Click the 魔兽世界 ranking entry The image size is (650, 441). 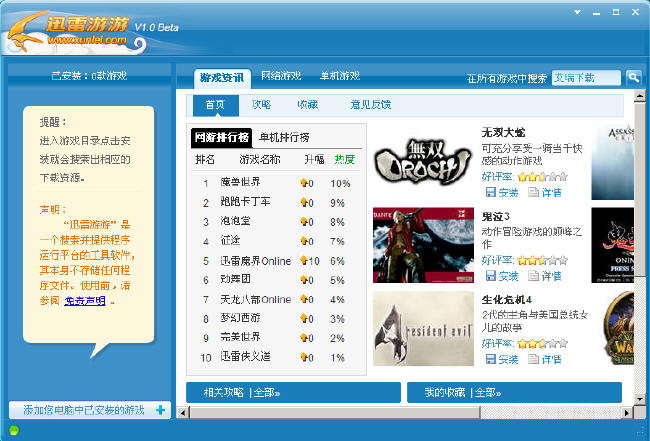coord(240,182)
